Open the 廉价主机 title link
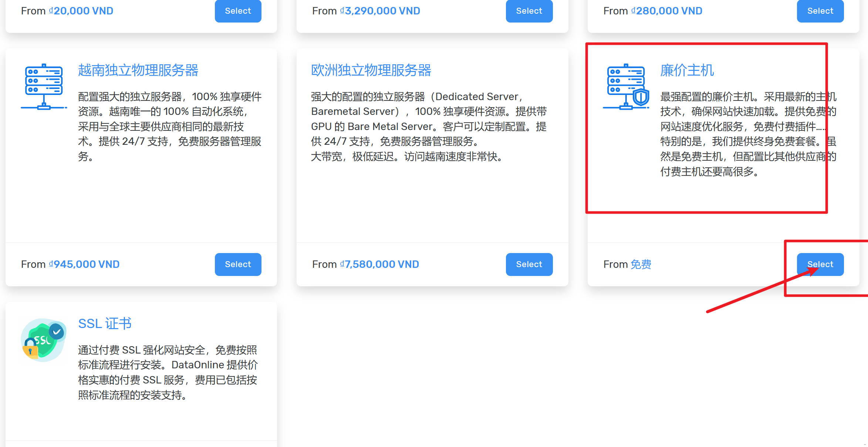 click(x=687, y=70)
